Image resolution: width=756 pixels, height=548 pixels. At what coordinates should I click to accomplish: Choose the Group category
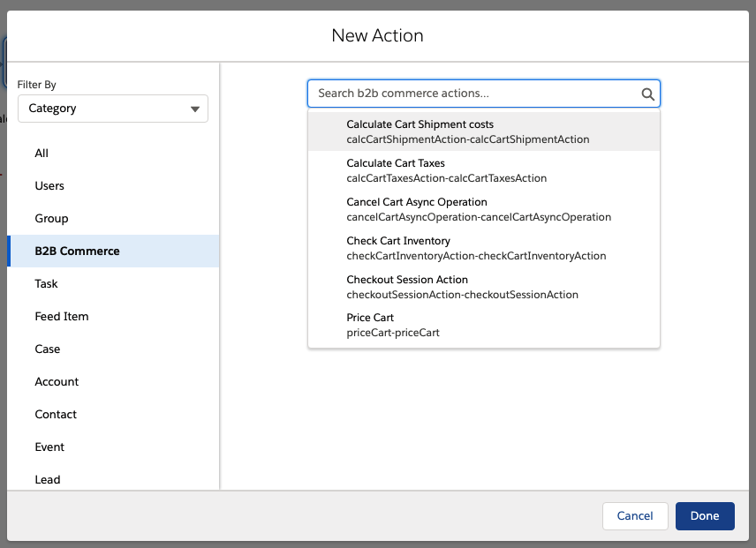pos(113,219)
